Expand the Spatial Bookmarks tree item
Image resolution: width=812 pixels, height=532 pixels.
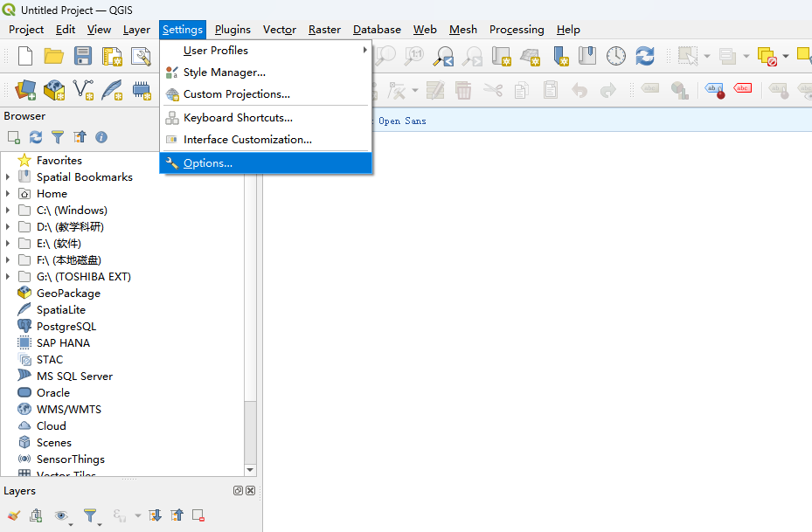[x=8, y=177]
